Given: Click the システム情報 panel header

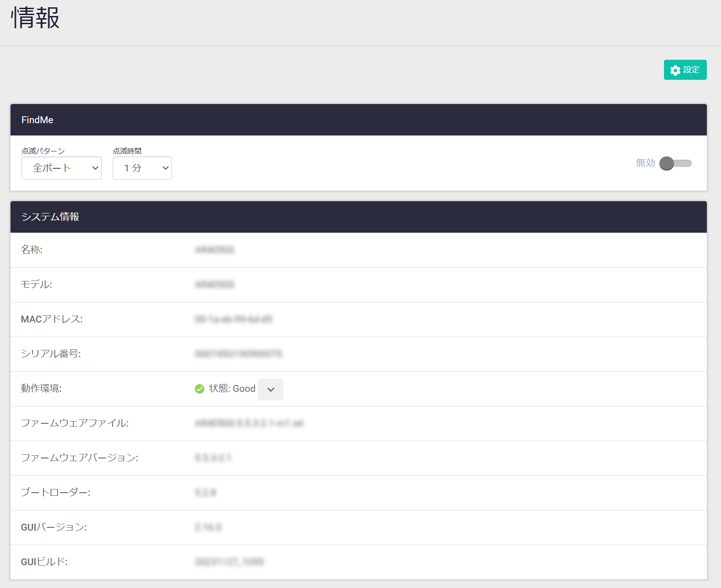Looking at the screenshot, I should 50,217.
